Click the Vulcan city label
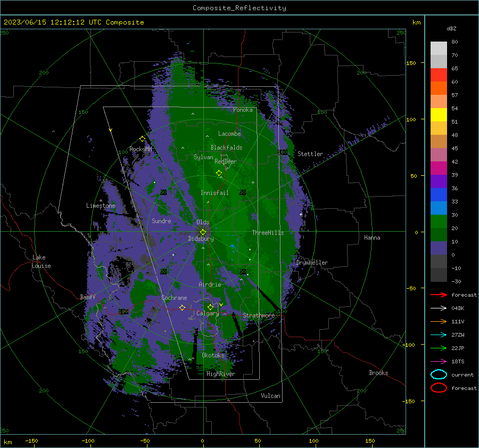Image resolution: width=479 pixels, height=448 pixels. coord(270,396)
